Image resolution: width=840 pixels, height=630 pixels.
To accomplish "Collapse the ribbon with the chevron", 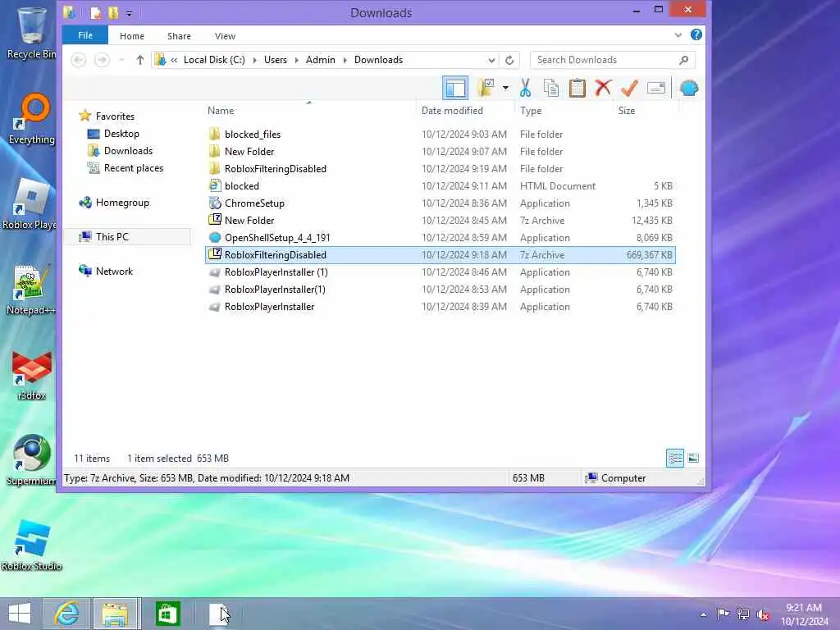I will [x=678, y=35].
